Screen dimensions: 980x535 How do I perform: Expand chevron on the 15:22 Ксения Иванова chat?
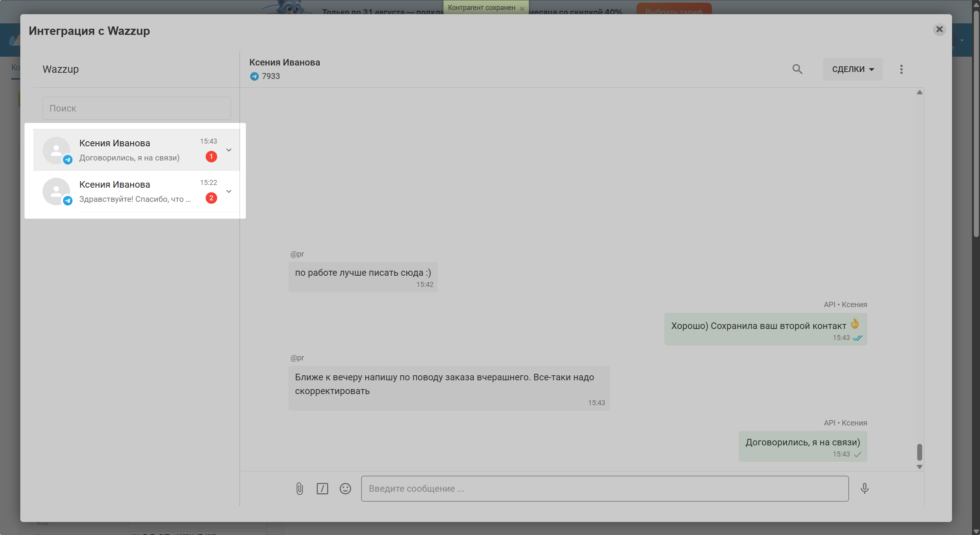(x=229, y=191)
